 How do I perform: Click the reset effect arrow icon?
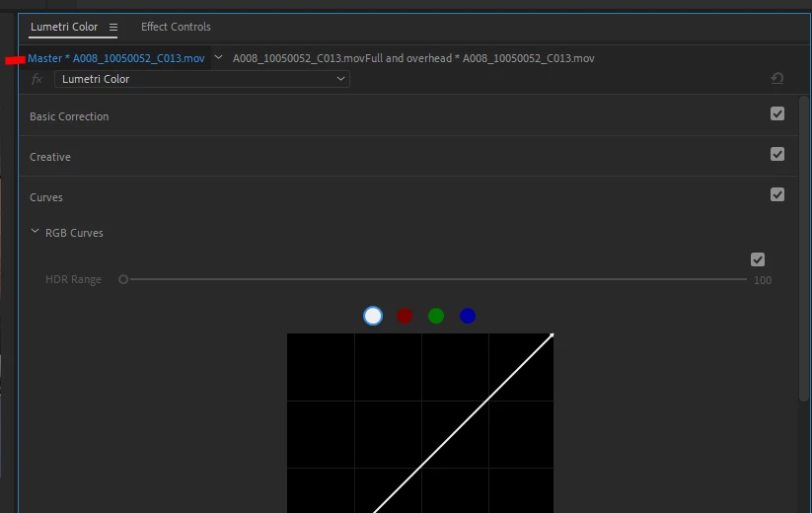tap(776, 78)
